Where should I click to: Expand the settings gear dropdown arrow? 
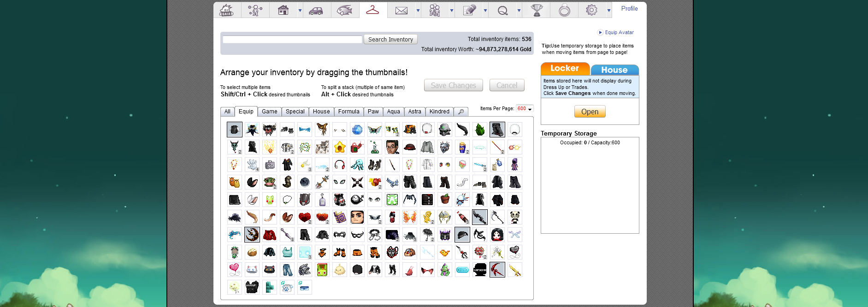[608, 10]
